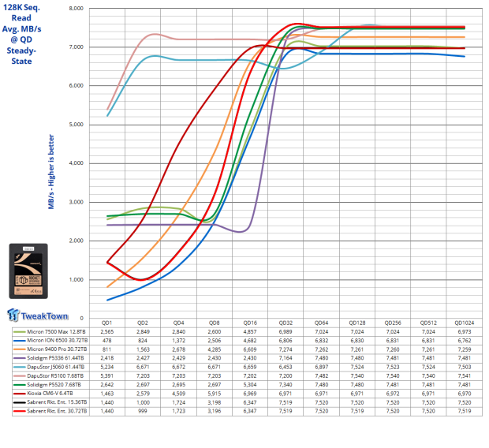The width and height of the screenshot is (489, 448).
Task: Click the QD1024 column header
Action: pyautogui.click(x=464, y=323)
